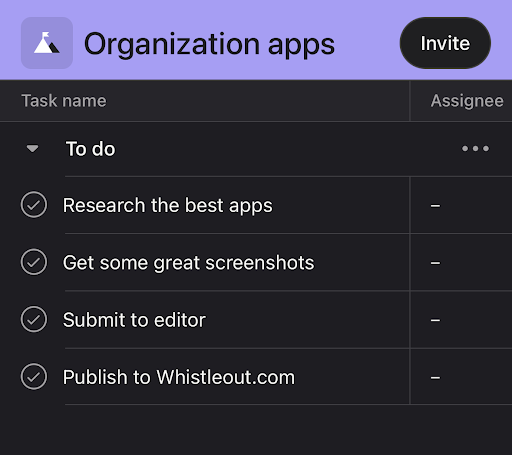512x455 pixels.
Task: Click the 'Assignee' column header
Action: click(467, 101)
